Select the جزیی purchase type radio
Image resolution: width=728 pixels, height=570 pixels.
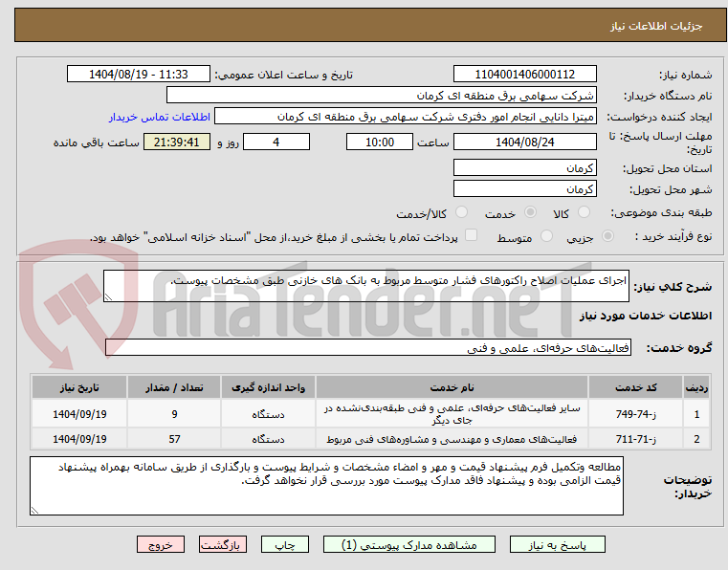(607, 236)
